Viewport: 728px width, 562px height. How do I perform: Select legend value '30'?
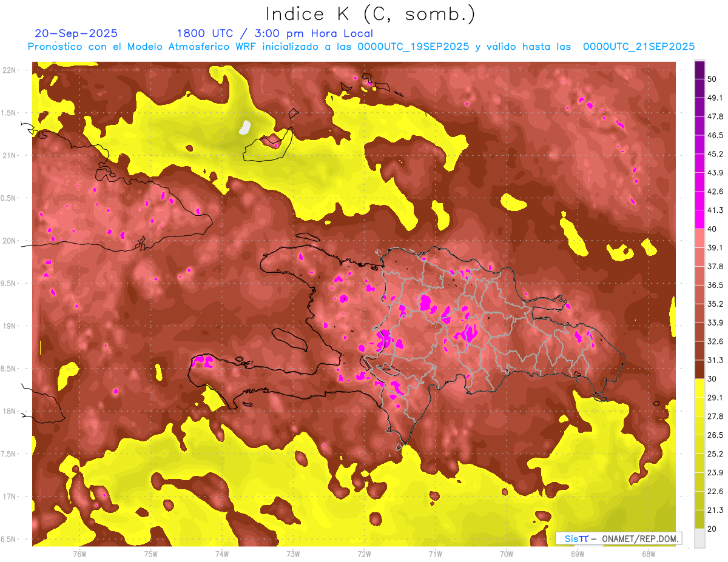(712, 379)
